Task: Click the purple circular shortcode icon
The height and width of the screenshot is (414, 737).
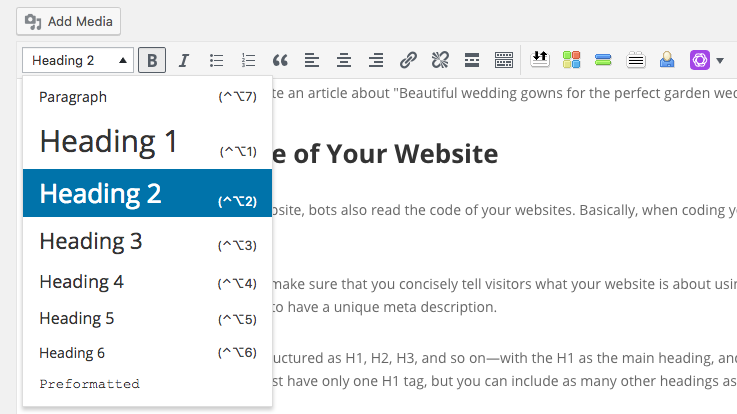Action: pos(699,60)
